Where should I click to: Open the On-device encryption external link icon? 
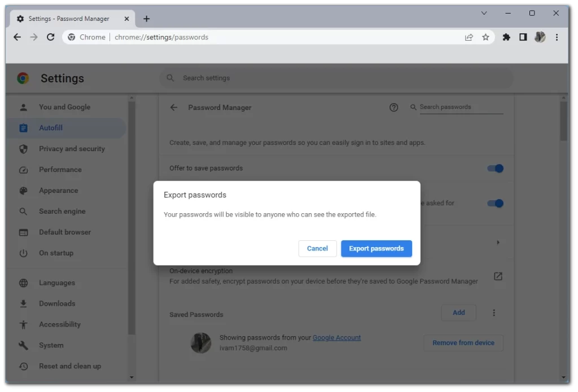click(498, 276)
